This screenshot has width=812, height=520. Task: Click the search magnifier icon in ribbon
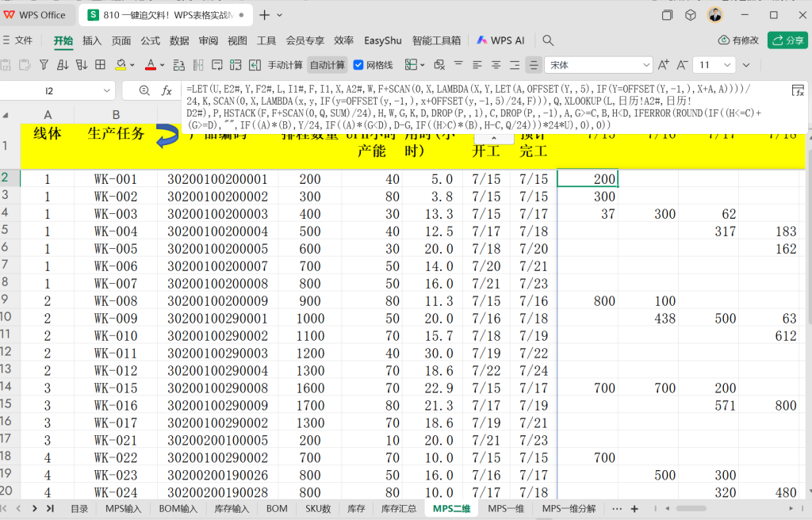click(548, 40)
